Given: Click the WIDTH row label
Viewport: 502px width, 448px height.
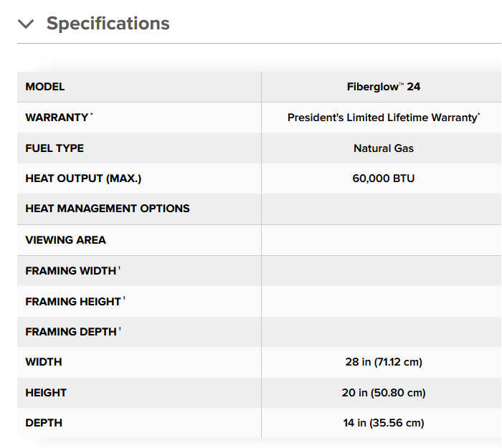Looking at the screenshot, I should 44,362.
